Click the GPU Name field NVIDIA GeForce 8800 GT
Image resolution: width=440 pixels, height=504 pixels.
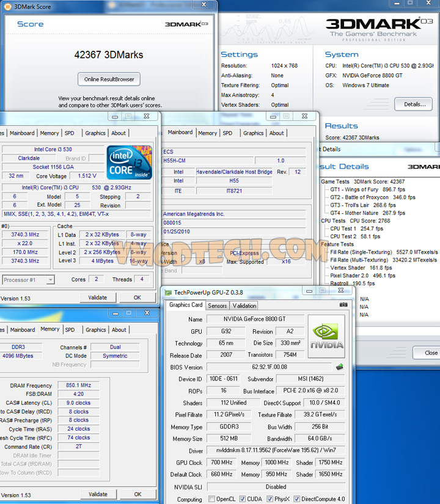(255, 319)
